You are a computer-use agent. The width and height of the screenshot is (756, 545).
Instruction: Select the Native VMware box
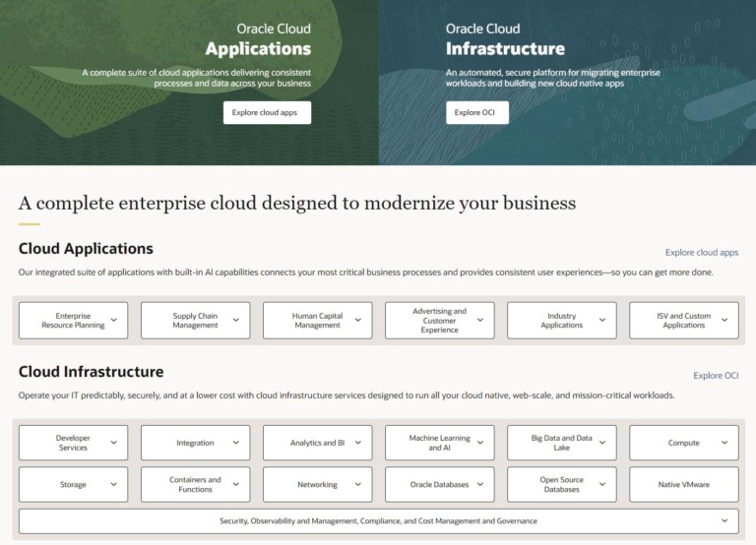click(x=683, y=485)
